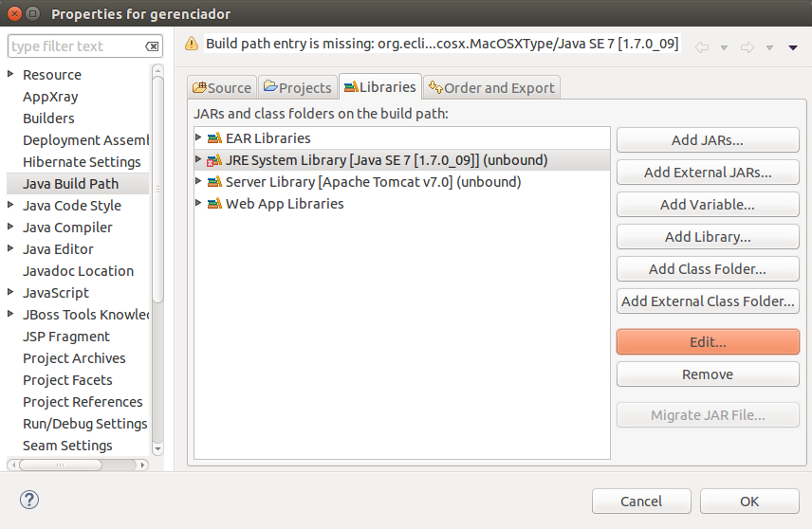
Task: Click Add External JARs... button
Action: coord(708,173)
